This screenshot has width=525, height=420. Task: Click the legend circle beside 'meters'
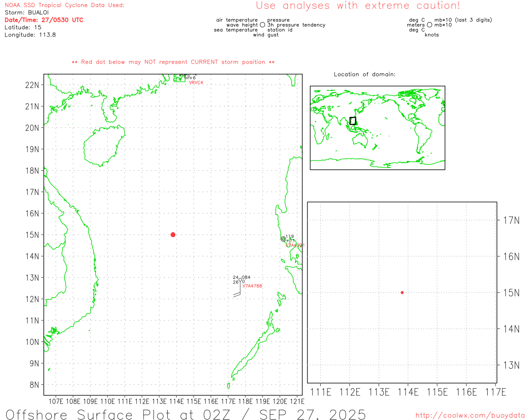coord(429,25)
